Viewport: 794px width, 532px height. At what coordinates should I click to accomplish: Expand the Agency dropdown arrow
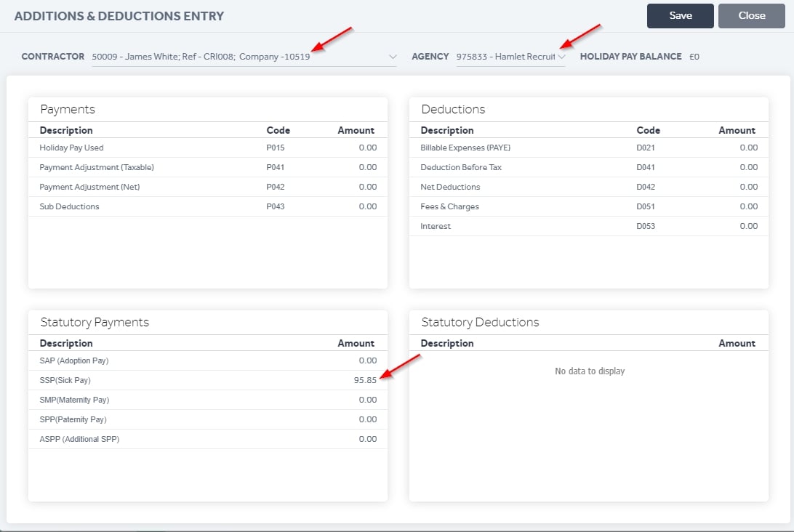[561, 57]
